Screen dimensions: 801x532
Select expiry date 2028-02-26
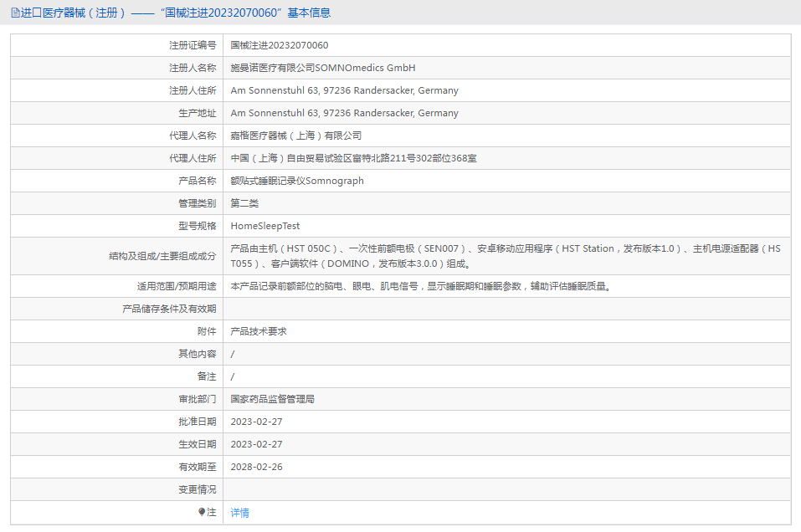[256, 467]
